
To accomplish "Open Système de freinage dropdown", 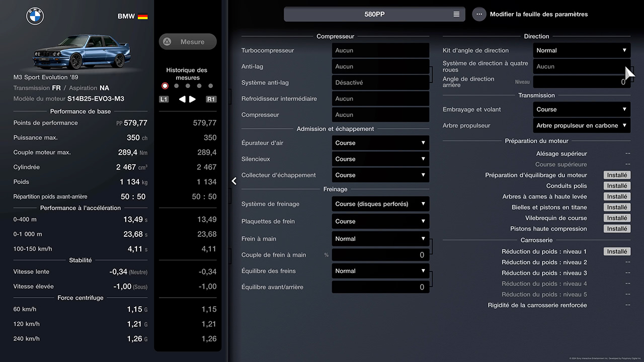I will pyautogui.click(x=380, y=204).
